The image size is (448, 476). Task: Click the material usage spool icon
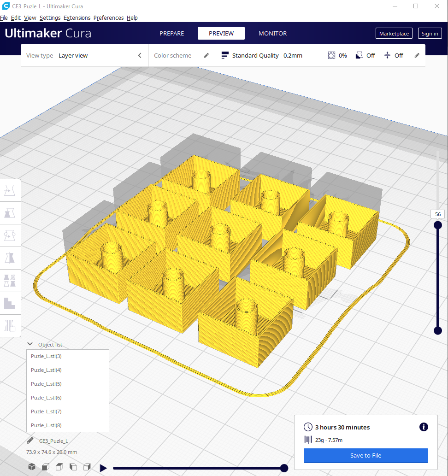[x=308, y=440]
